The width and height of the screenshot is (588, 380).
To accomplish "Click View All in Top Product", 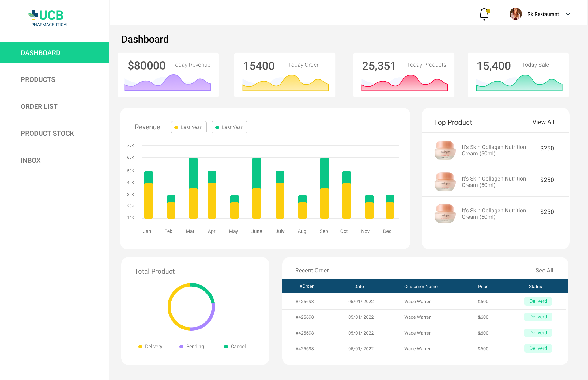I will (543, 122).
